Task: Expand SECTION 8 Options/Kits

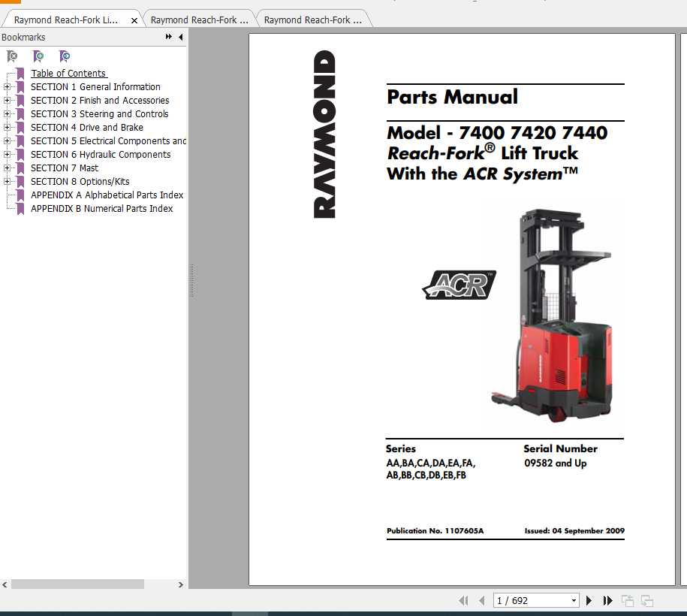Action: coord(7,182)
